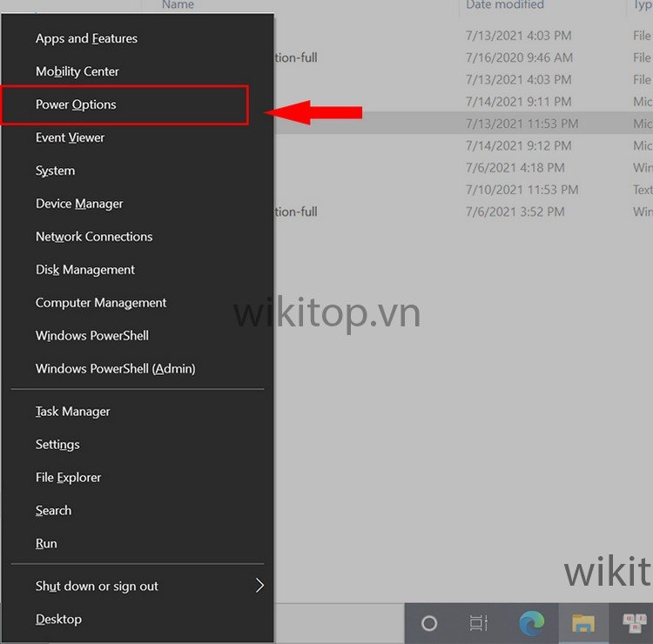653x644 pixels.
Task: Launch Microsoft Edge from the taskbar
Action: click(x=532, y=623)
